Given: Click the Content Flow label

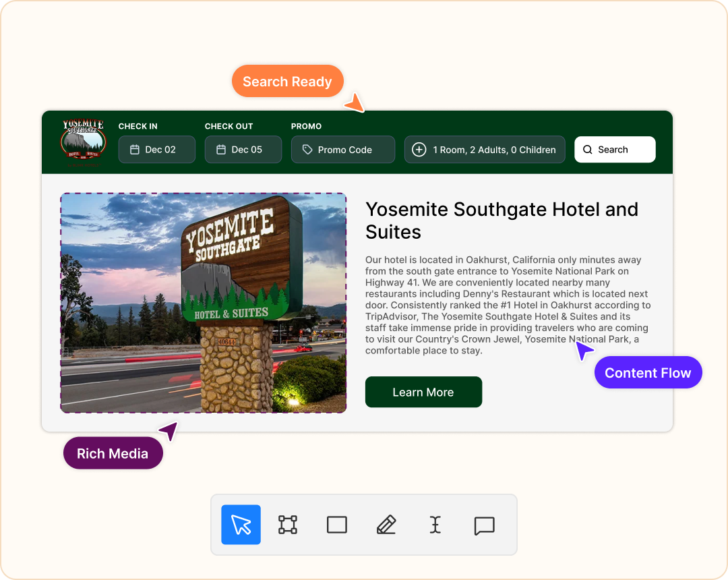Looking at the screenshot, I should (648, 372).
